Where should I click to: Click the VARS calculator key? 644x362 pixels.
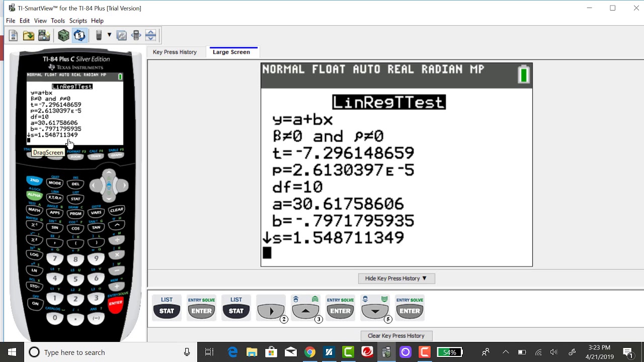coord(96,213)
